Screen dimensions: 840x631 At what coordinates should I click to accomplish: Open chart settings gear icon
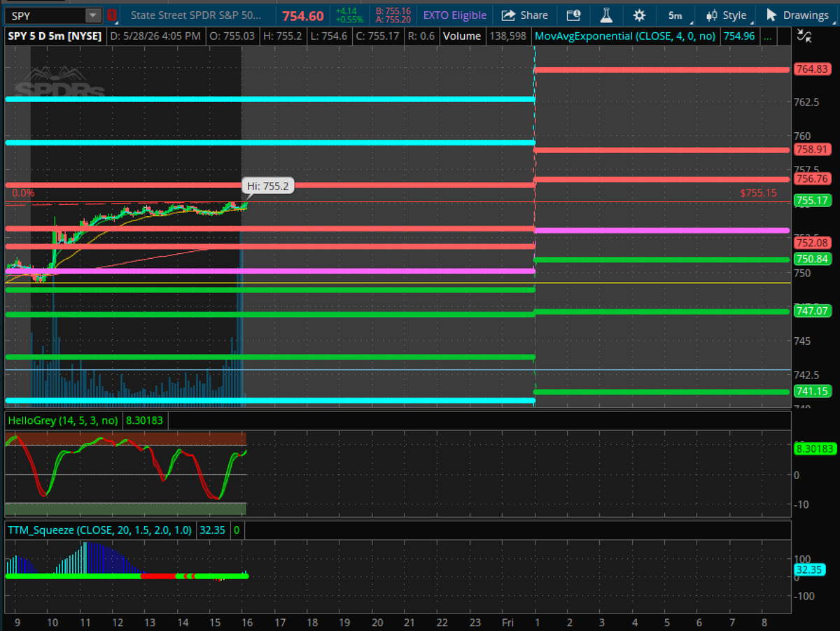639,15
